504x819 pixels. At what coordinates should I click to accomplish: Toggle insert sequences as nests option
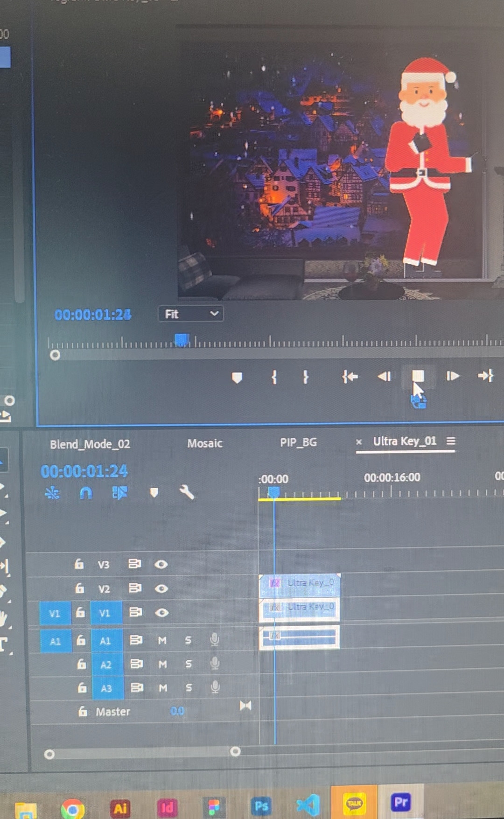click(52, 493)
